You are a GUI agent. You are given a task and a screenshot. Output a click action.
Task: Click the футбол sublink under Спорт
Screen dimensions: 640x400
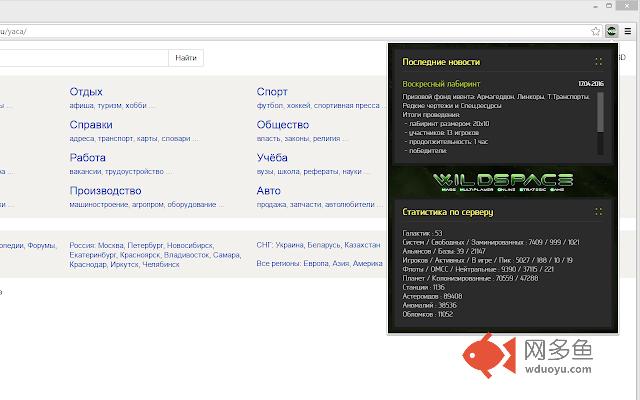coord(270,105)
